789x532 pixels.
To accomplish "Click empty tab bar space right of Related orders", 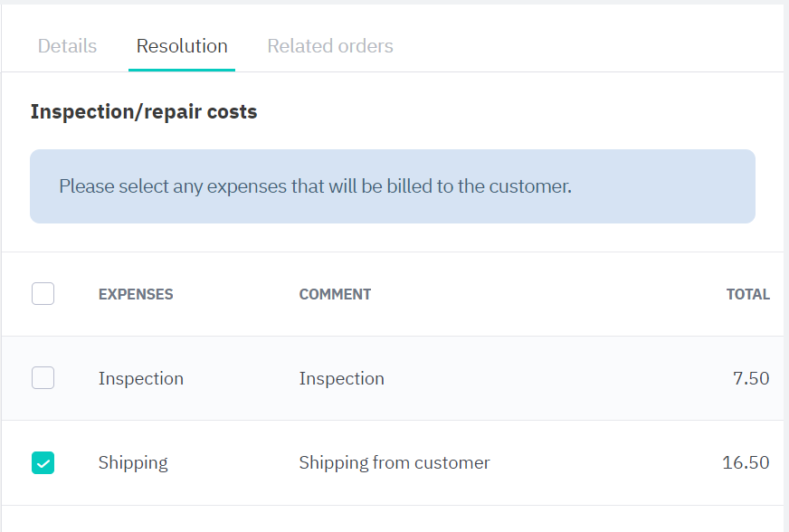I will 588,46.
